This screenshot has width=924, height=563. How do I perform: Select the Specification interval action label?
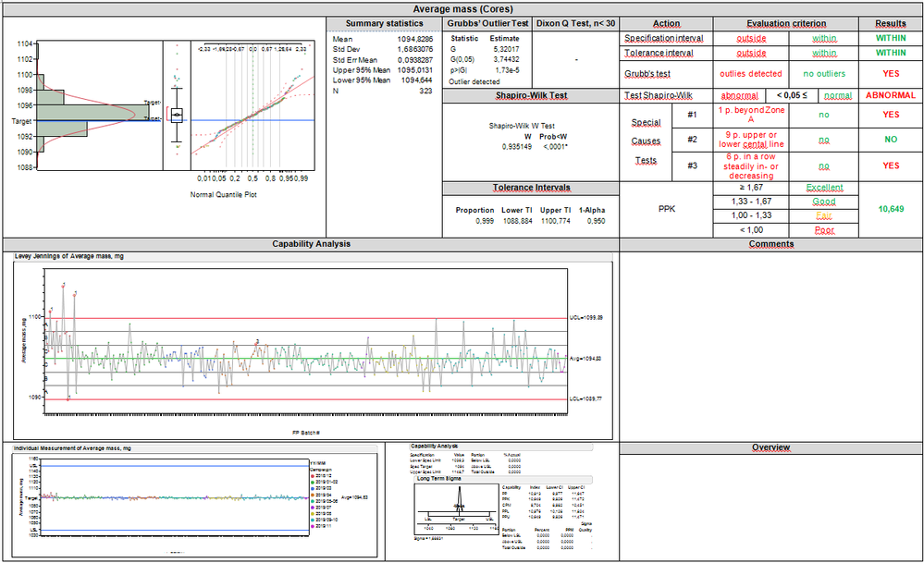pos(665,39)
